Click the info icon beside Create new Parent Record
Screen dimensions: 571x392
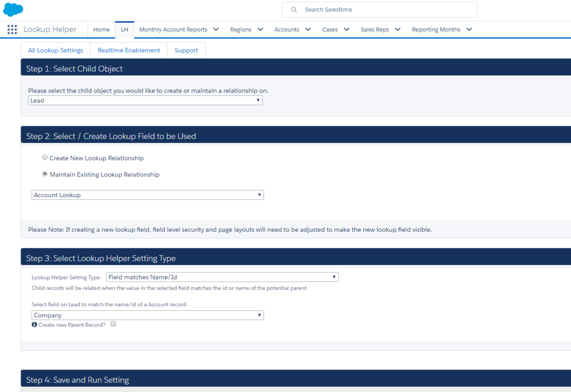[x=34, y=325]
